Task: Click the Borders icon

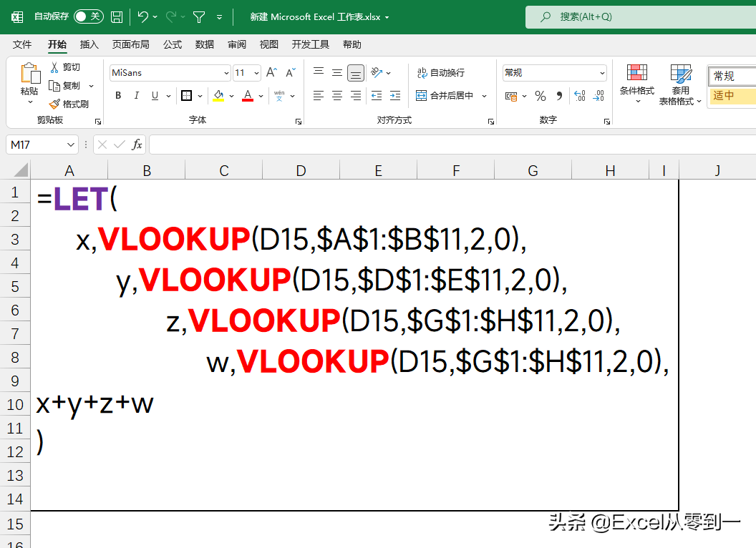Action: click(x=187, y=95)
